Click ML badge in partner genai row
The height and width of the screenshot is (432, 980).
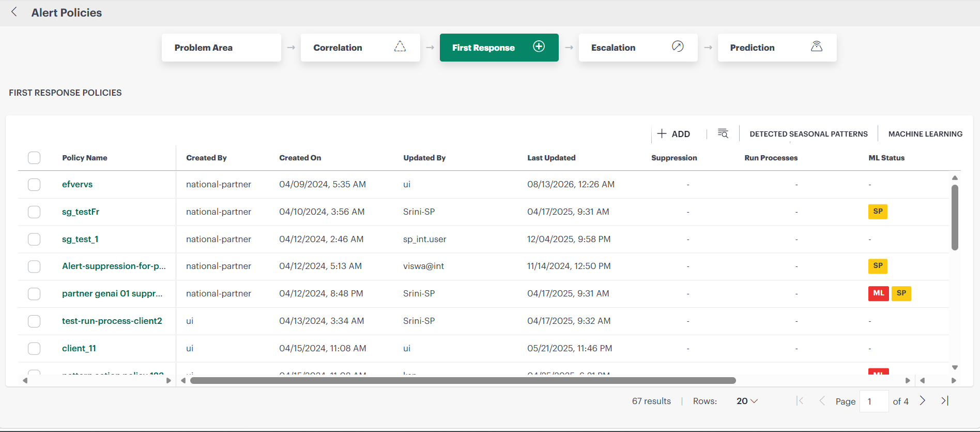click(x=879, y=293)
